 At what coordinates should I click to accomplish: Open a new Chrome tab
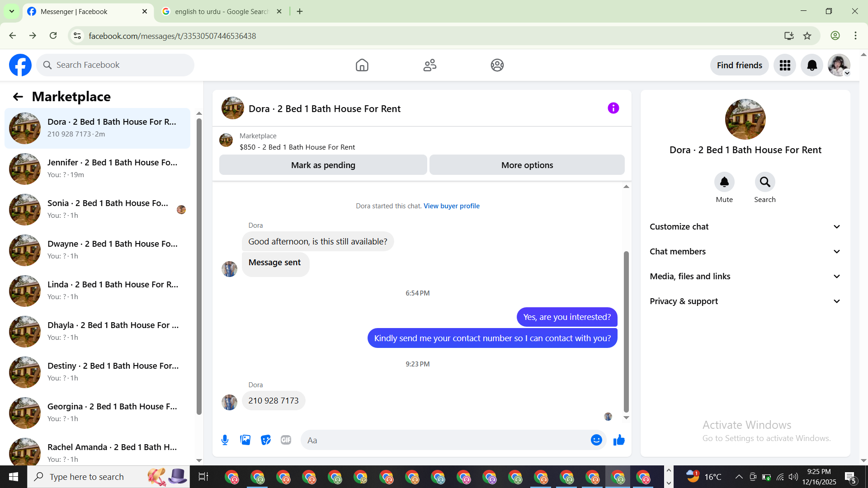tap(300, 11)
